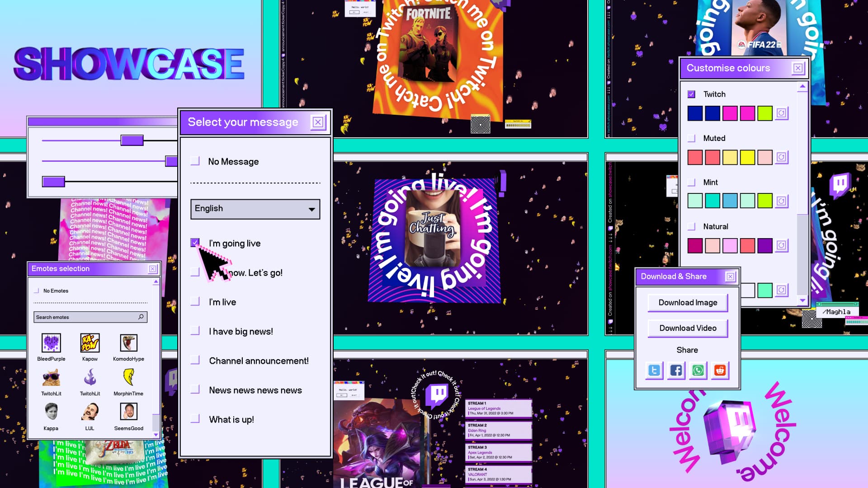Screen dimensions: 868x488
Task: Click the SHOWCASE logo title
Action: (129, 63)
